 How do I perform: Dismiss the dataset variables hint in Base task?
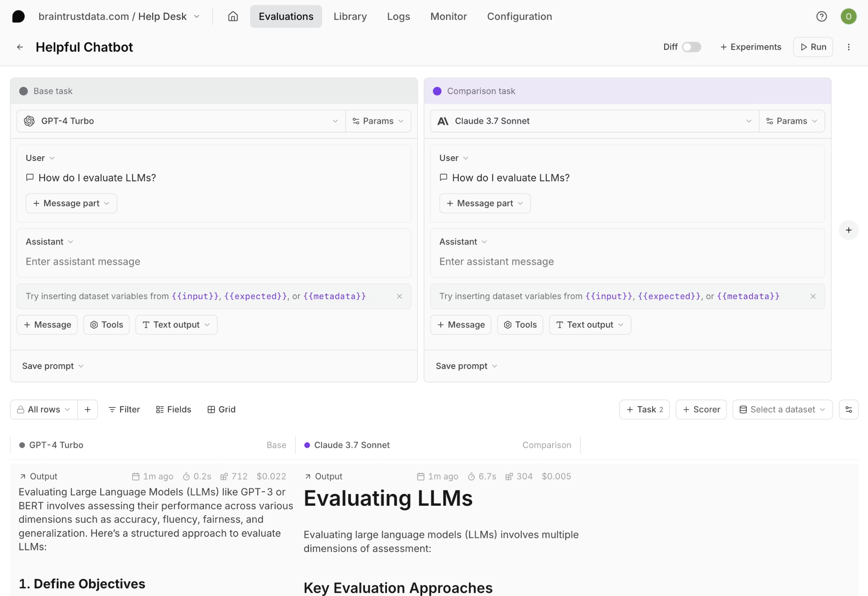[399, 296]
